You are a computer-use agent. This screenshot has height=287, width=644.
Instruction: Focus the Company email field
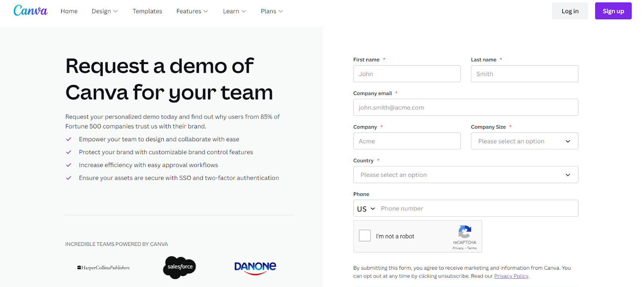466,107
